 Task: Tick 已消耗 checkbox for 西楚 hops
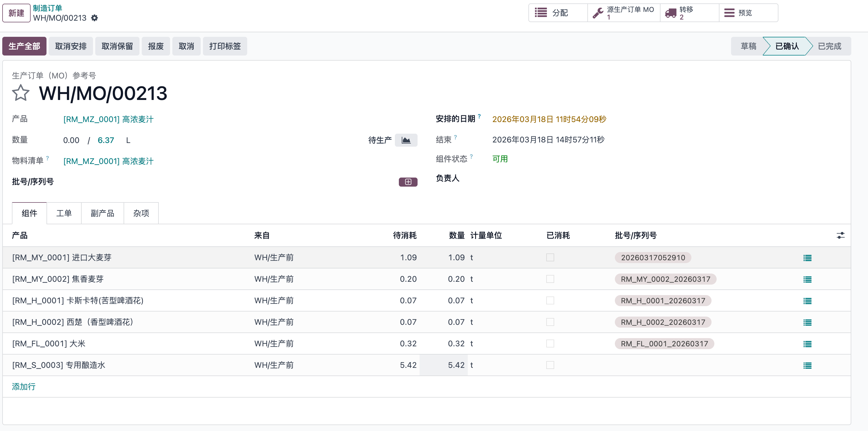pos(550,322)
